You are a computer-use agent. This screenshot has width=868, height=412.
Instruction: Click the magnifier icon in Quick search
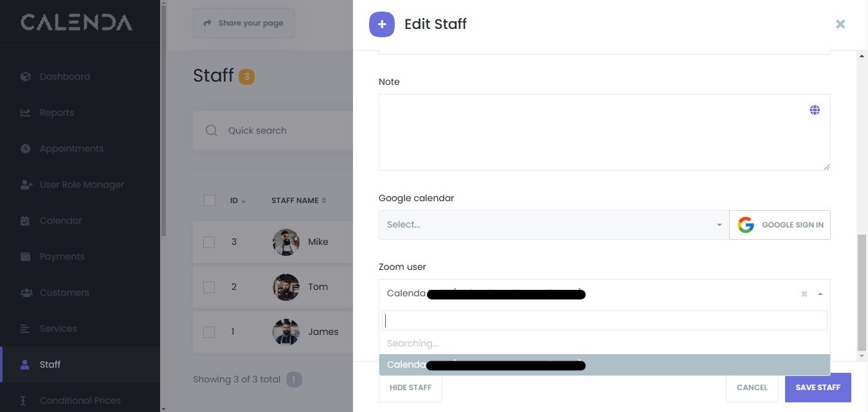212,130
